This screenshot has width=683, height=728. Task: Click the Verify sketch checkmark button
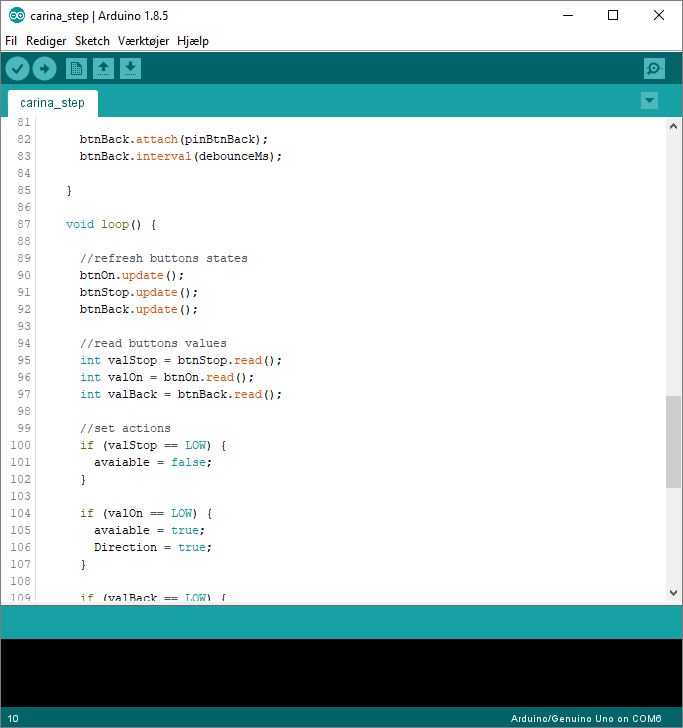[18, 69]
